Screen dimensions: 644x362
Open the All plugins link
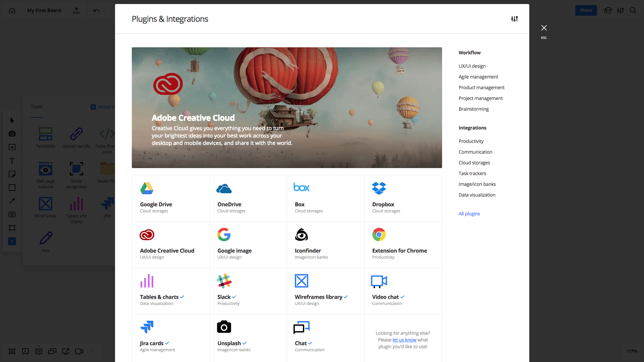[469, 214]
